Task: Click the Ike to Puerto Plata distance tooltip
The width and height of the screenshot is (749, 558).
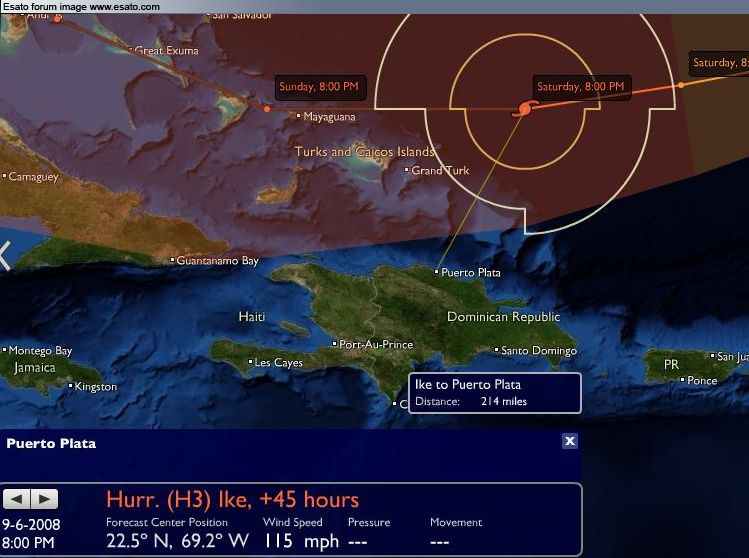Action: 496,393
